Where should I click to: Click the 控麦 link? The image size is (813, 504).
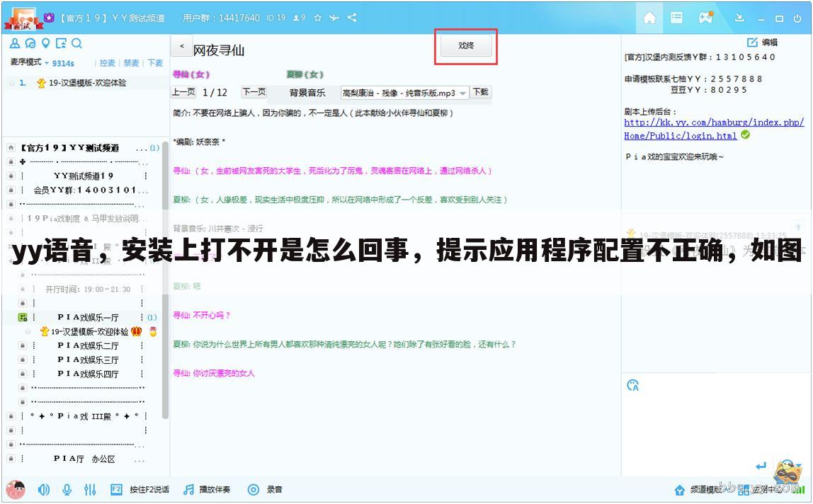(x=108, y=63)
